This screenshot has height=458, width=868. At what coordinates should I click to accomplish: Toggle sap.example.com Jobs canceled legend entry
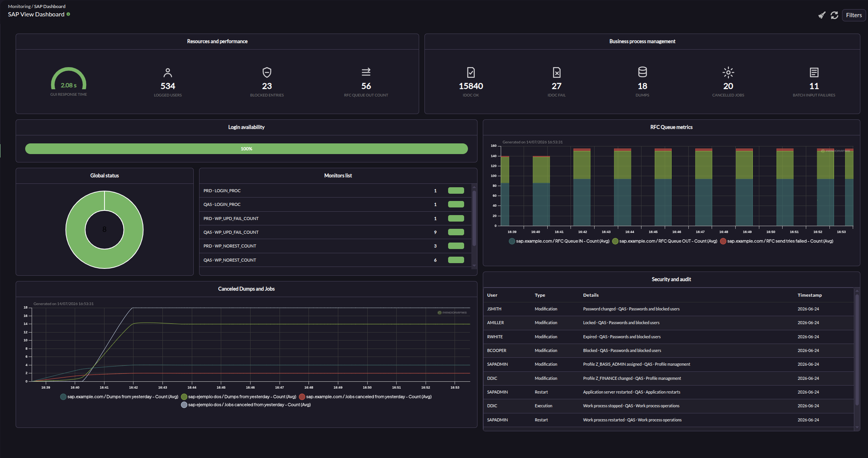point(365,397)
